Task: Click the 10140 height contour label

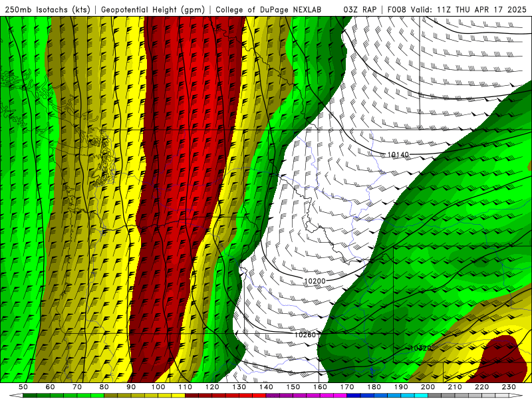Action: (398, 155)
